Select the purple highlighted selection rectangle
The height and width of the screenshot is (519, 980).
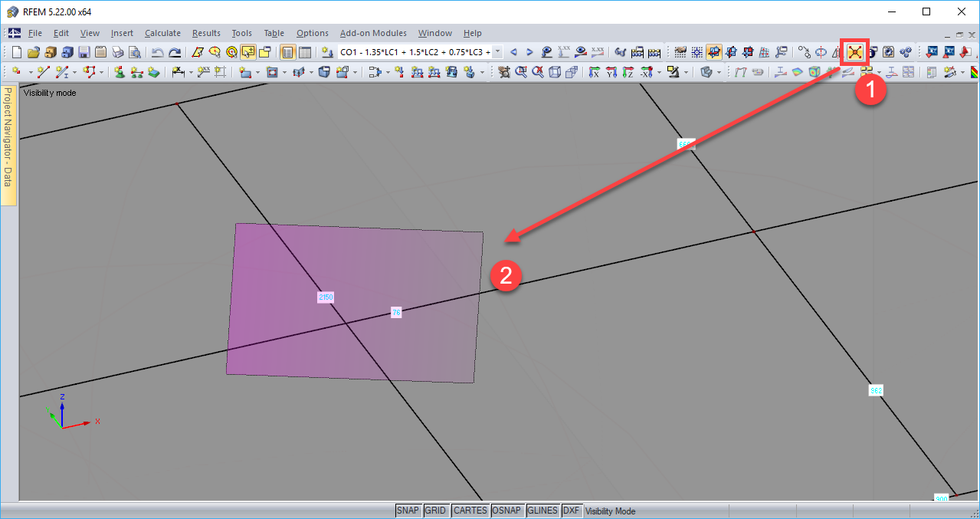pyautogui.click(x=355, y=303)
